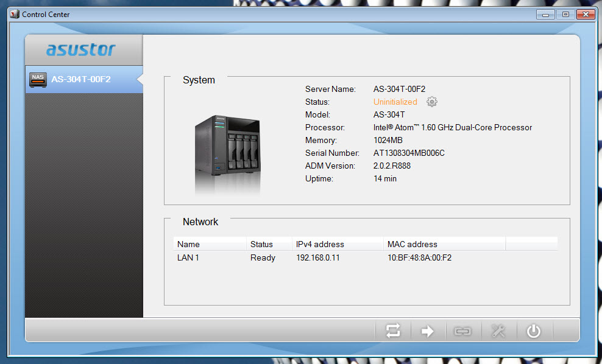Minimize the Control Center window

545,15
